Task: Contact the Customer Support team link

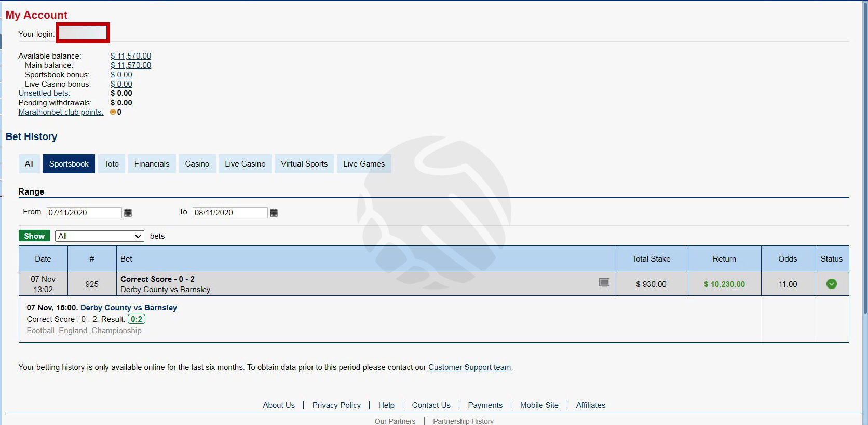Action: coord(470,367)
